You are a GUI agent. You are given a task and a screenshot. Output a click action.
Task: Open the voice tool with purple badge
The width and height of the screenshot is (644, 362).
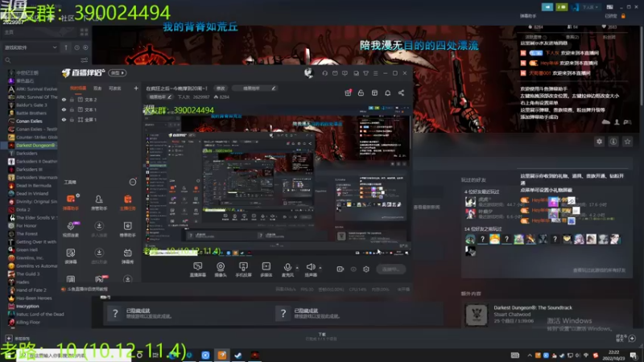click(71, 229)
